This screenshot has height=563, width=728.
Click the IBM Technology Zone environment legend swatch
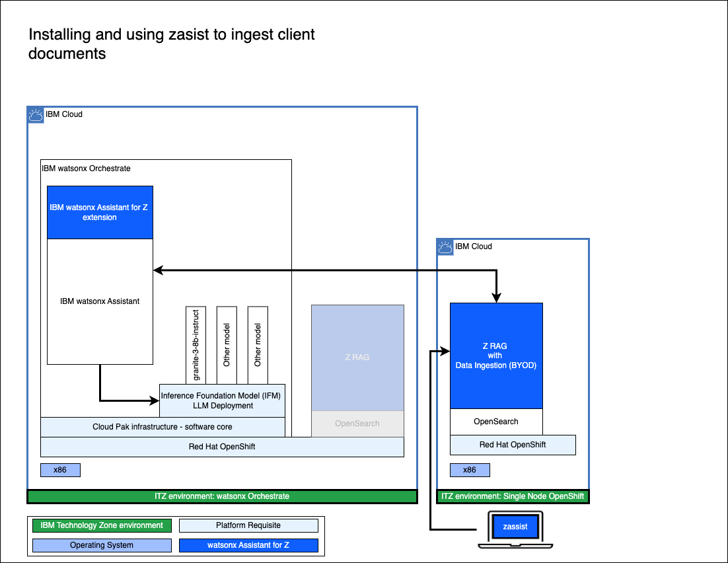(102, 526)
